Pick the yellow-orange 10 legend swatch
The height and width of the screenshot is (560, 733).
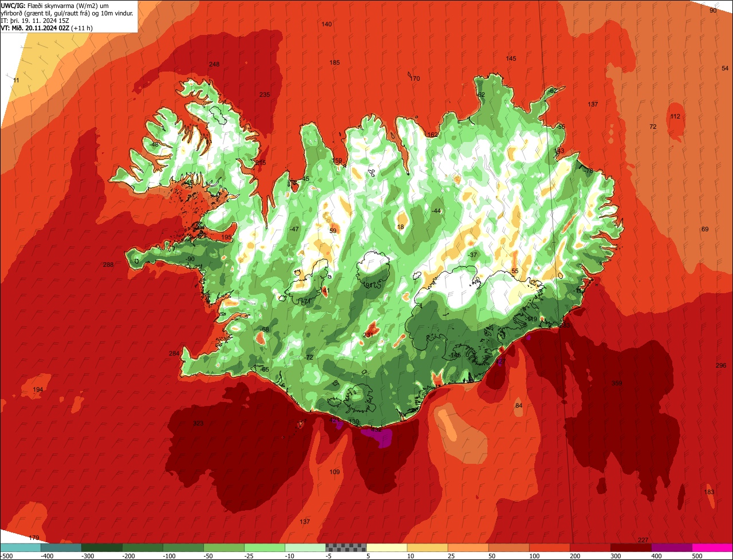pos(427,547)
